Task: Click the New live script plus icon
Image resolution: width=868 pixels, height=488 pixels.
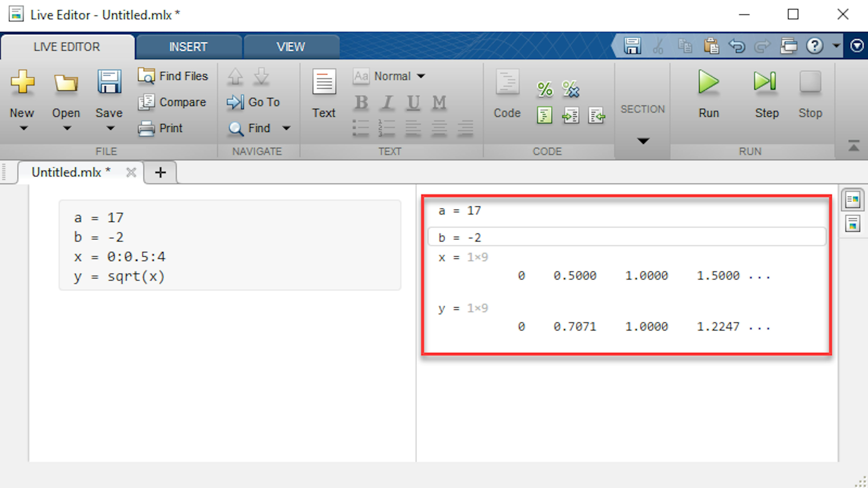Action: [x=22, y=82]
